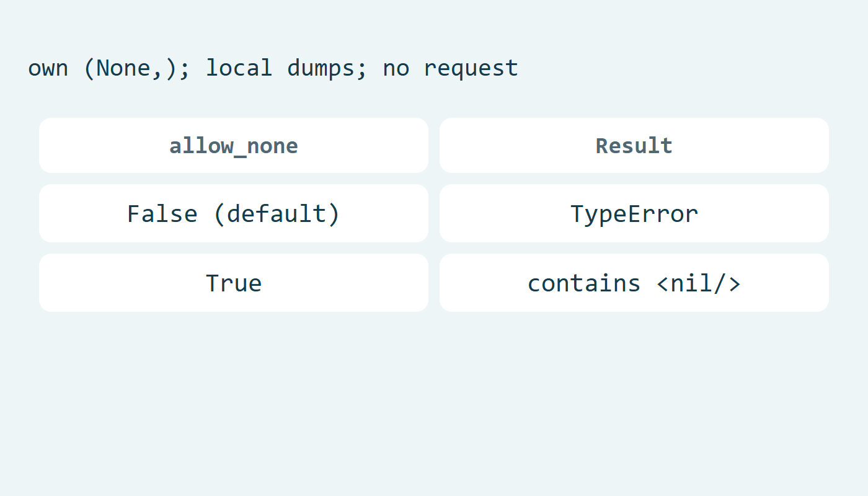Click the Result column header
The height and width of the screenshot is (496, 868).
click(x=634, y=146)
